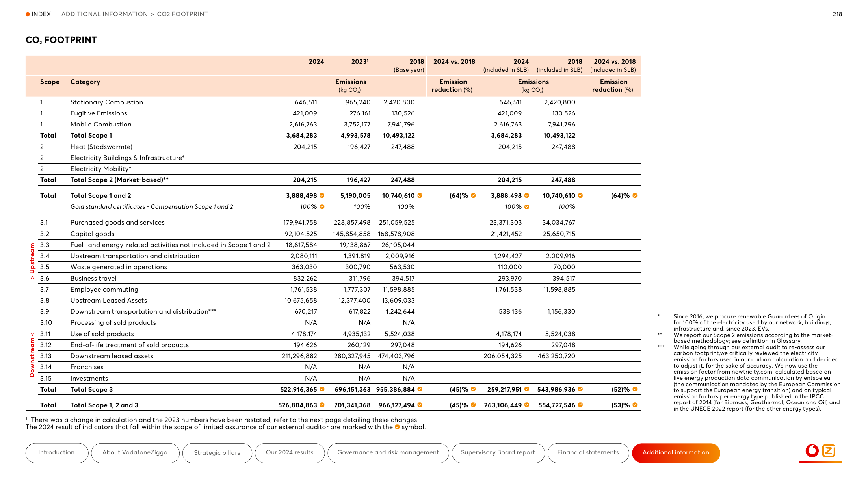The height and width of the screenshot is (489, 868).
Task: Click the checkmark in the footnote sentence
Action: pyautogui.click(x=397, y=427)
